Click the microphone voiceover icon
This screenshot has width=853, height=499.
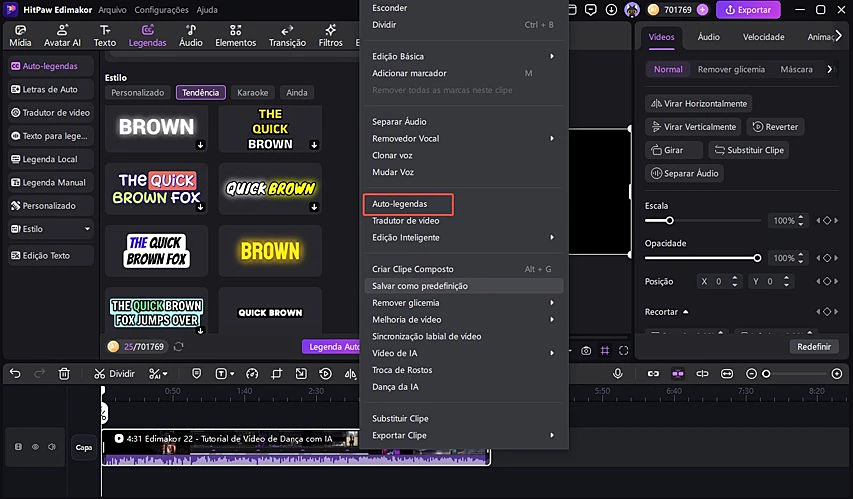(617, 373)
